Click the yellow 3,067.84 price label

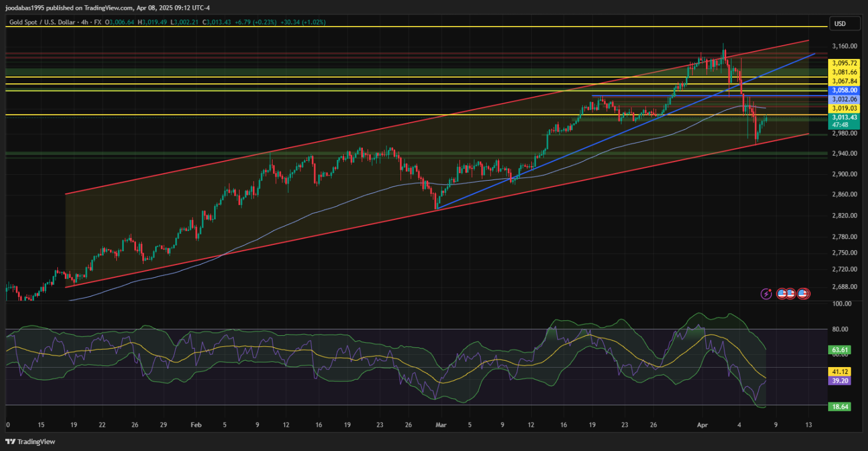[x=844, y=81]
